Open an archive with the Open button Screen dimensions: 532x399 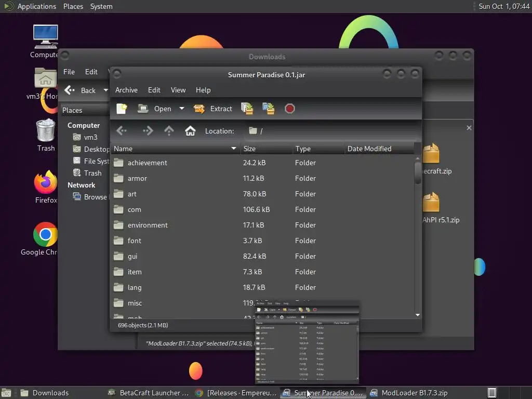click(154, 109)
